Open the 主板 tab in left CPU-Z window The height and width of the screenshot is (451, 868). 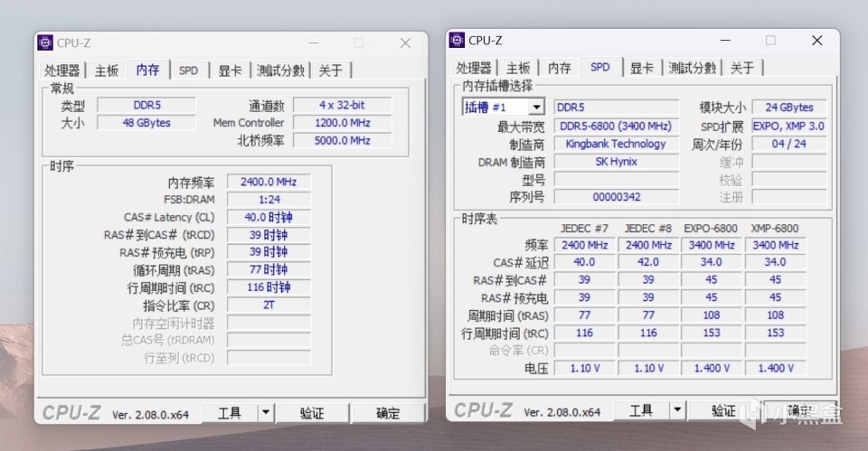coord(107,70)
